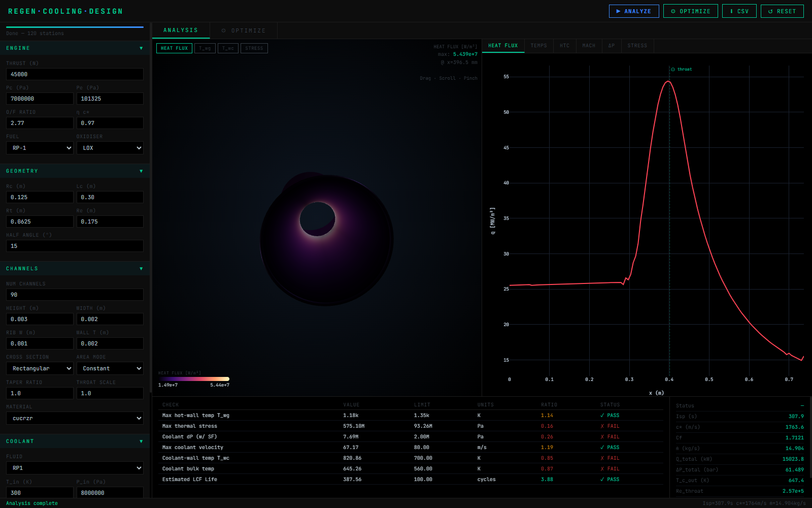This screenshot has height=508, width=812.
Task: Click the Pe exit pressure field
Action: tap(110, 99)
